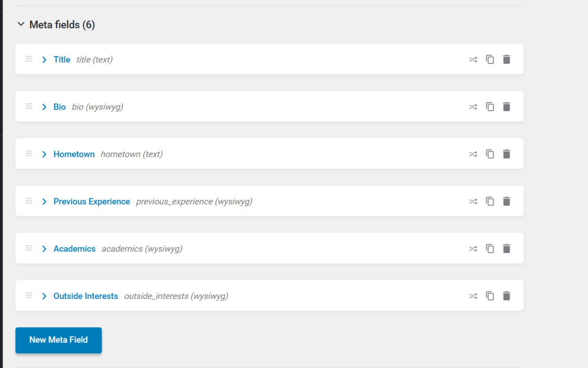Delete the Hometown meta field

coord(507,154)
